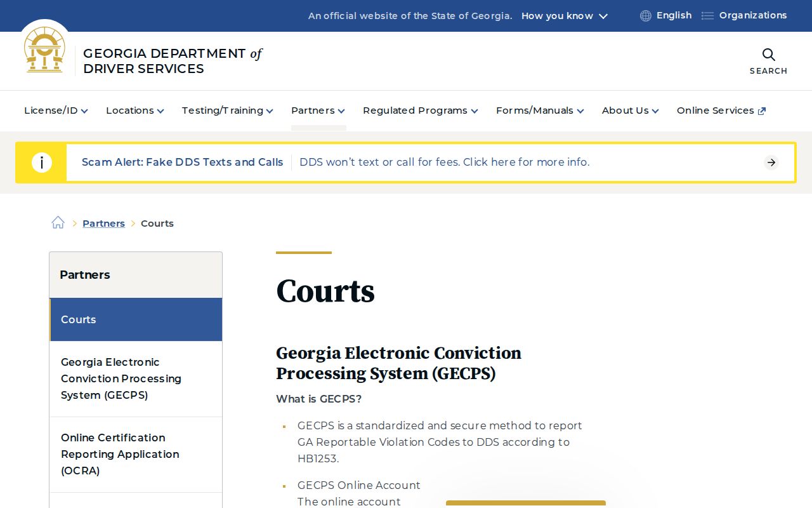Click the GECPS section heading
The height and width of the screenshot is (508, 812).
click(x=398, y=363)
